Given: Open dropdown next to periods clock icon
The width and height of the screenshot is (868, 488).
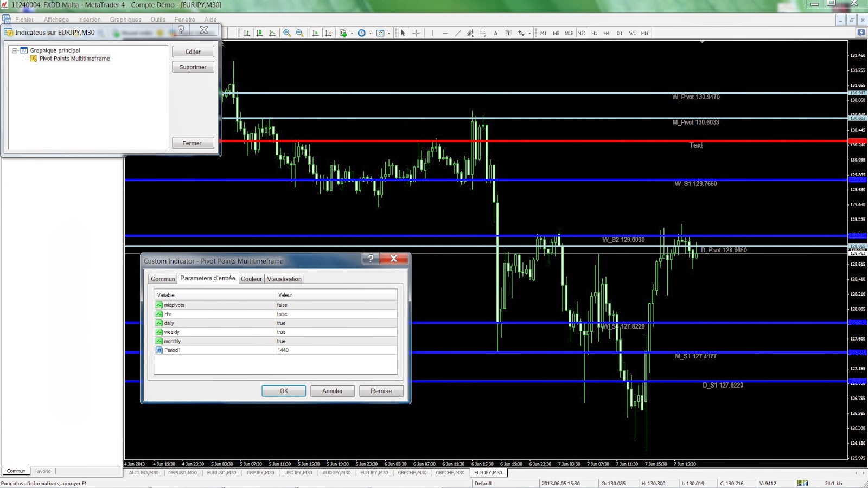Looking at the screenshot, I should click(x=371, y=33).
